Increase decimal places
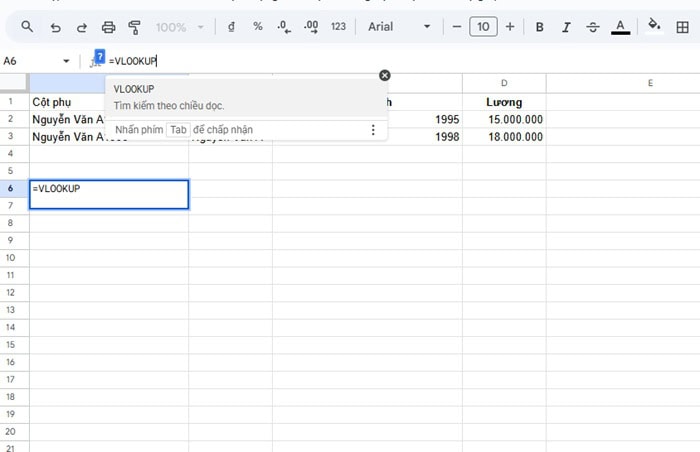Viewport: 700px width, 452px height. (310, 27)
